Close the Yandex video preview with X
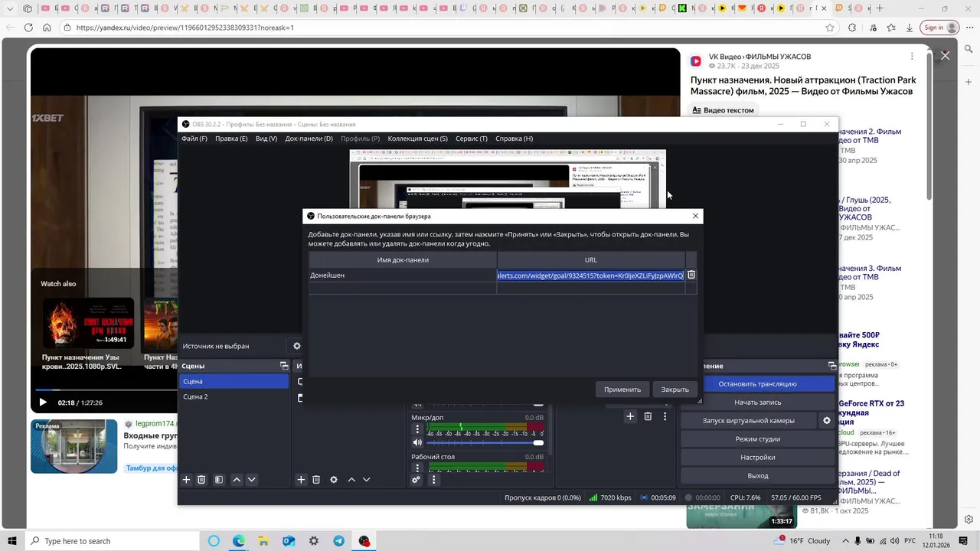 click(x=946, y=56)
